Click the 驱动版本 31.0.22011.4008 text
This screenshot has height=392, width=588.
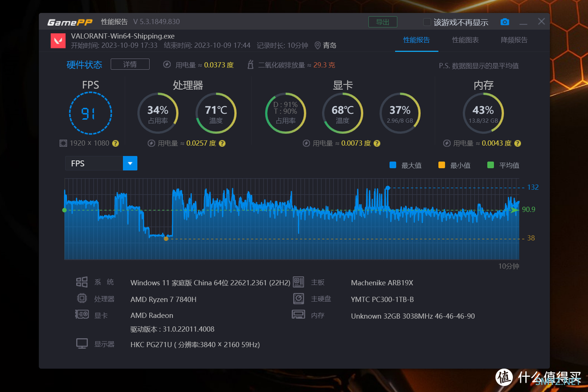click(173, 329)
